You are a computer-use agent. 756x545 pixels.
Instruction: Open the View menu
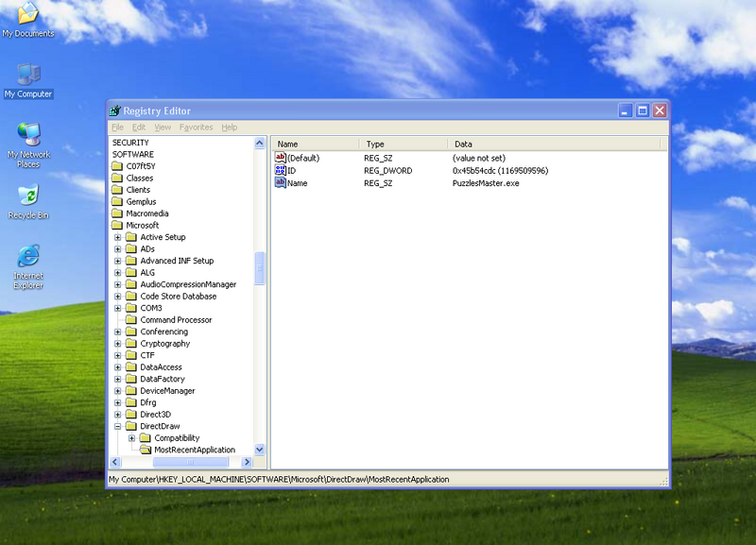[x=163, y=128]
